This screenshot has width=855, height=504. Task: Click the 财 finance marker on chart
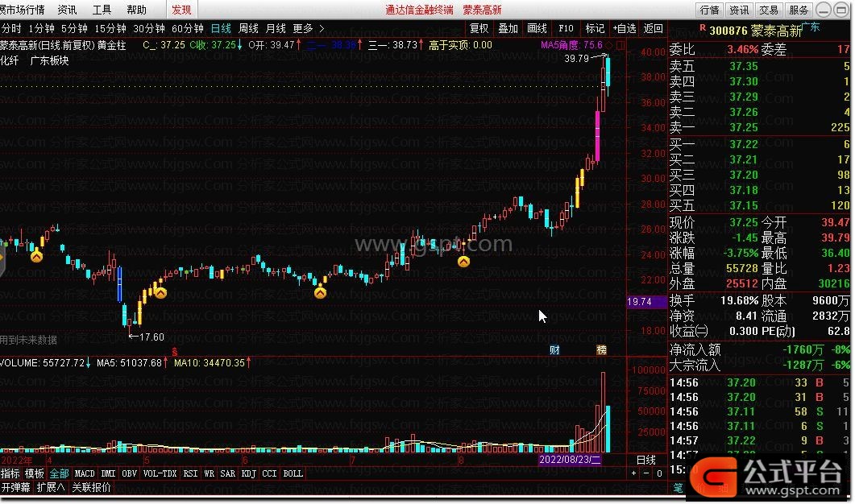554,349
